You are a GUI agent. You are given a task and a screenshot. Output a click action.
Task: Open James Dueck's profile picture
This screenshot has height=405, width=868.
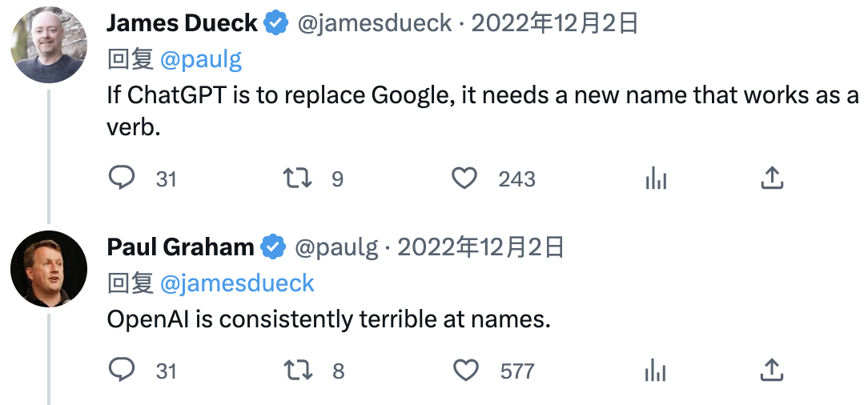[x=49, y=45]
